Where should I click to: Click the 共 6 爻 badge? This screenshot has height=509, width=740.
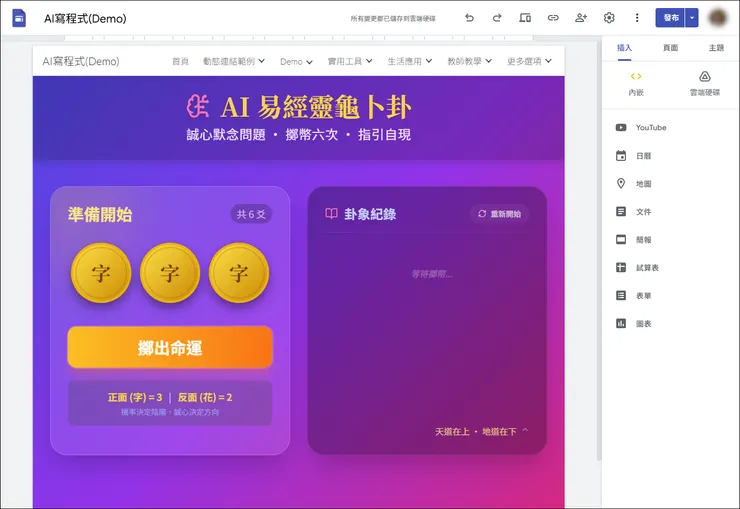point(251,214)
